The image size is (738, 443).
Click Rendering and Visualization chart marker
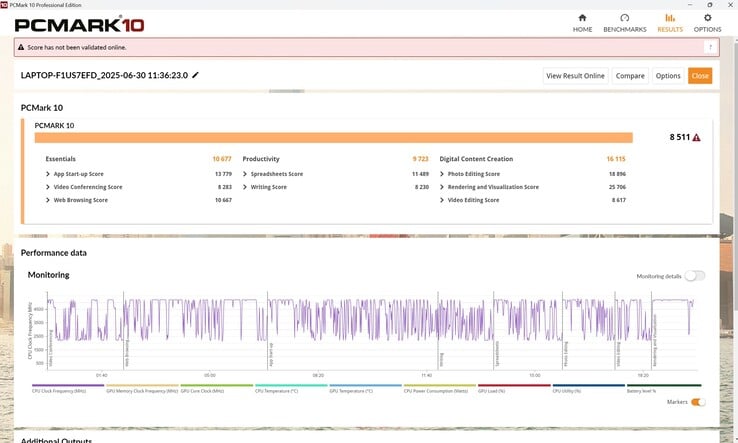click(654, 342)
